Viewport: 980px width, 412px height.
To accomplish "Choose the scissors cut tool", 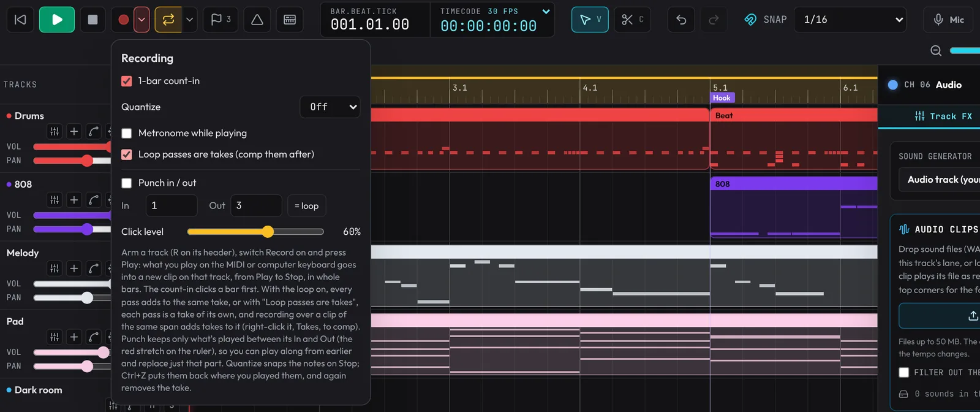I will tap(632, 20).
